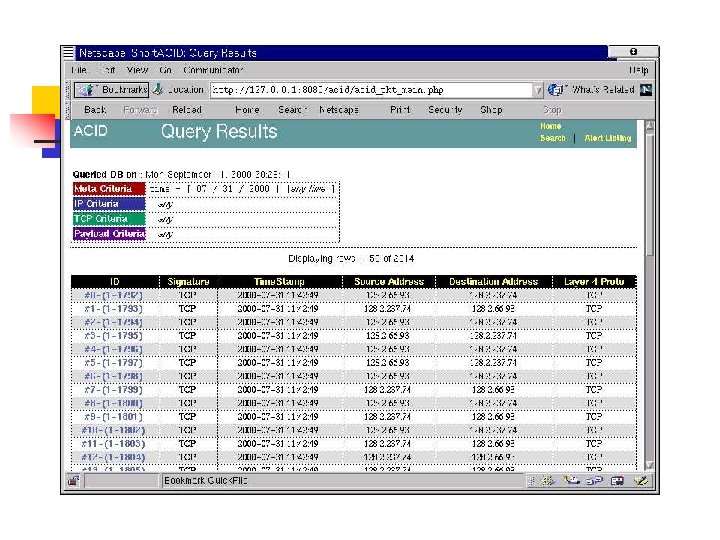The image size is (720, 540).
Task: Click the Payload Criteria label
Action: click(x=109, y=234)
